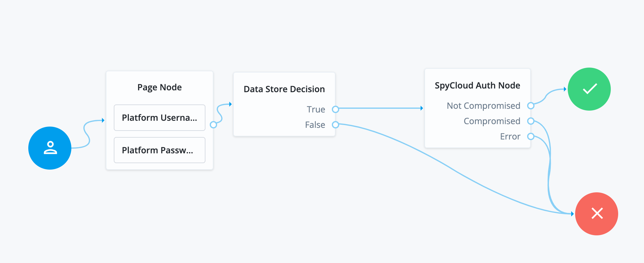Screen dimensions: 644x263
Task: Click the Not Compromised output connector
Action: pos(531,106)
